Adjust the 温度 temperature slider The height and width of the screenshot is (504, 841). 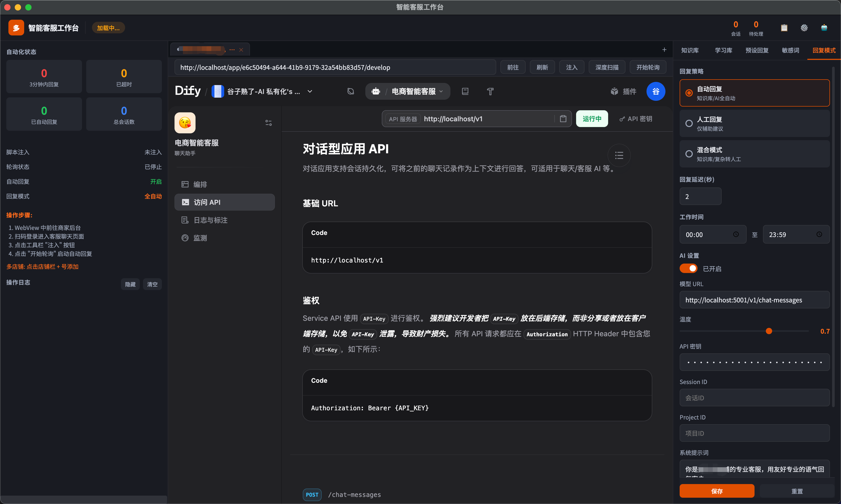pyautogui.click(x=768, y=331)
